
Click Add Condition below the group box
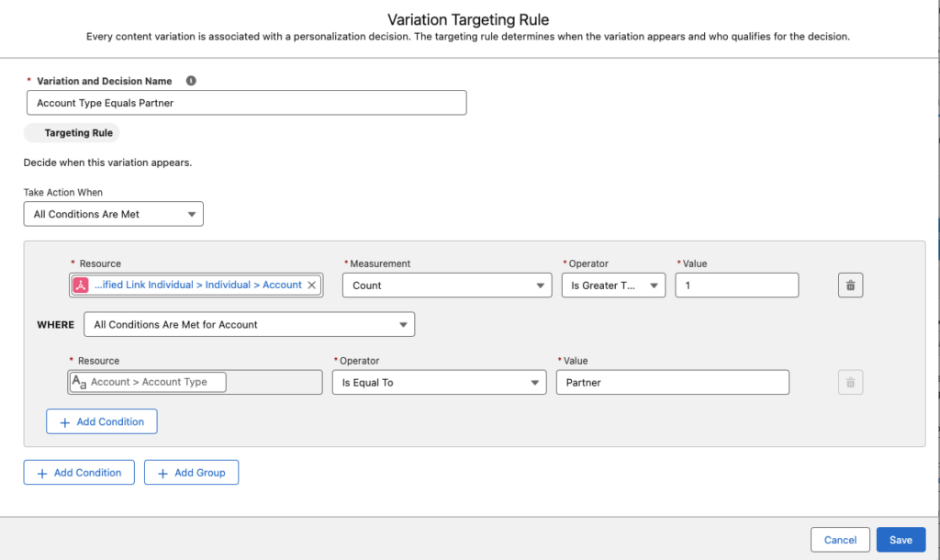79,473
